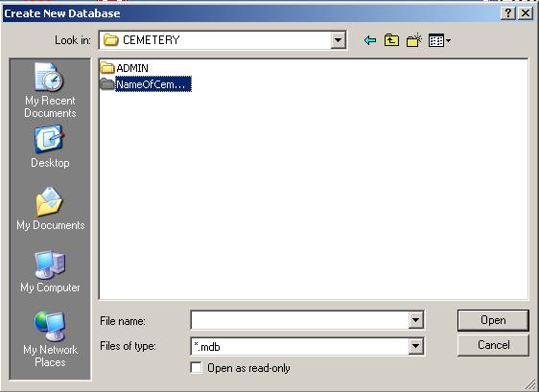Click the CEMETERY folder name in Look in
The image size is (539, 392).
(152, 40)
